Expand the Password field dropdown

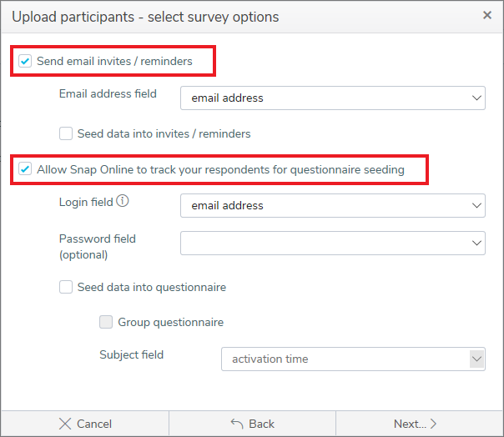[x=333, y=244]
